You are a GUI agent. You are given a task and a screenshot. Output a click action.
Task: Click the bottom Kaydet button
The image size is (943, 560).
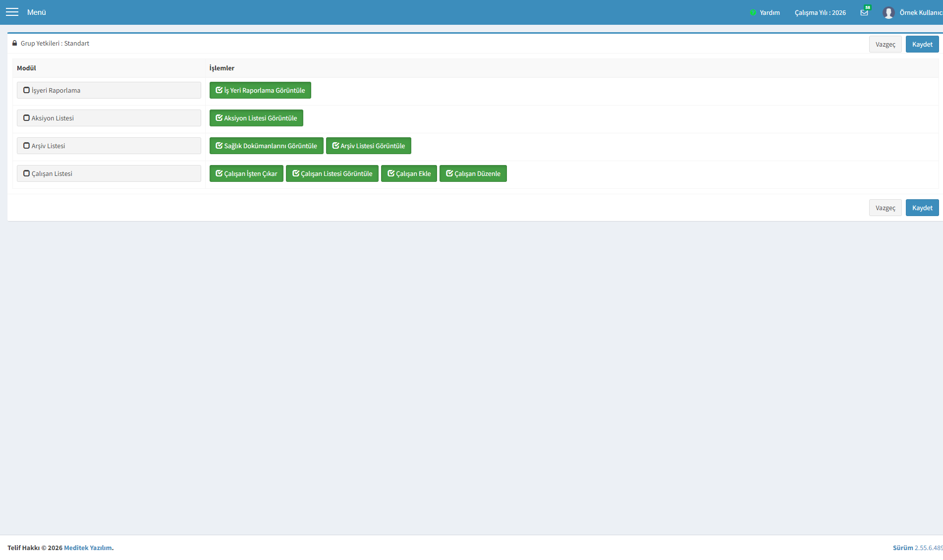pos(922,208)
